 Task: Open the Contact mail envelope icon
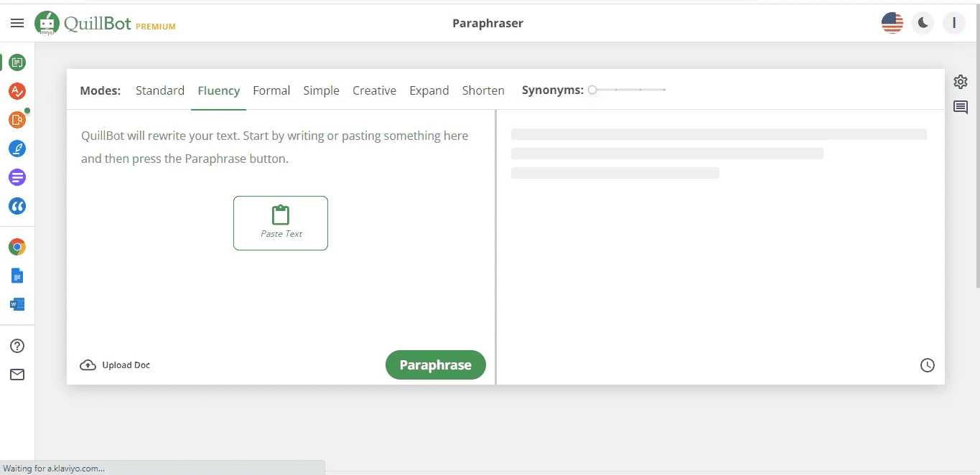(x=17, y=375)
